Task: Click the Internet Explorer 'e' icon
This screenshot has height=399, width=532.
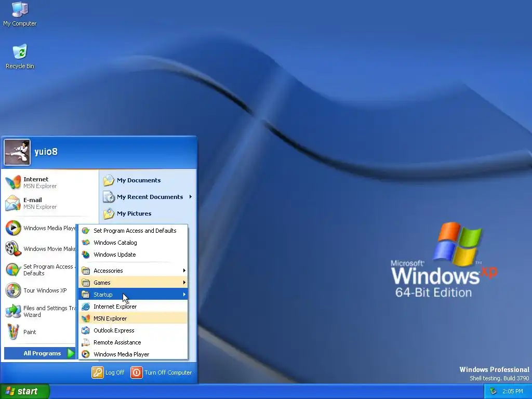Action: coord(86,307)
